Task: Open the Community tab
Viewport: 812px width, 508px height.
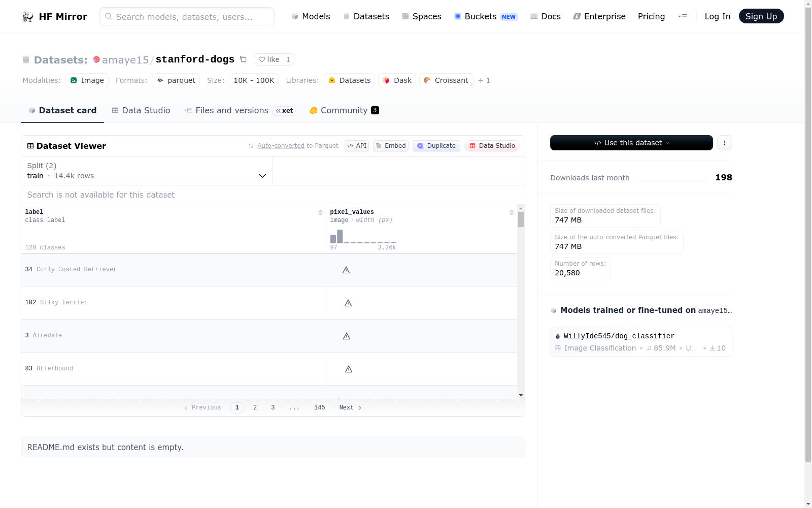Action: pos(344,110)
